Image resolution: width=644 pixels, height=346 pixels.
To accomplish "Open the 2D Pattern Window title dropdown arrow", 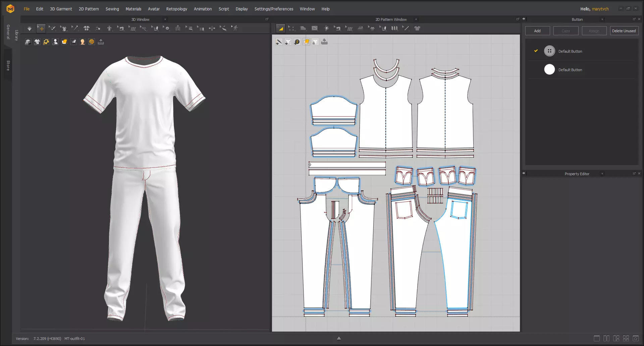I will (416, 19).
